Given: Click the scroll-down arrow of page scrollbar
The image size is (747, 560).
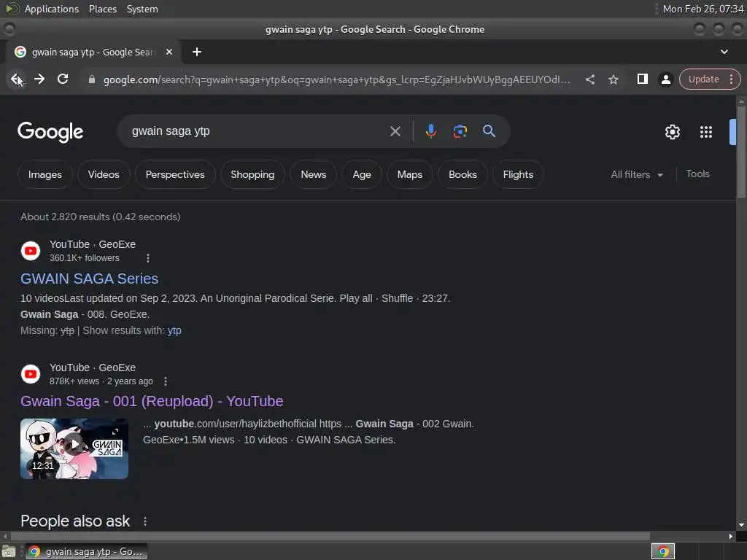Looking at the screenshot, I should tap(741, 525).
